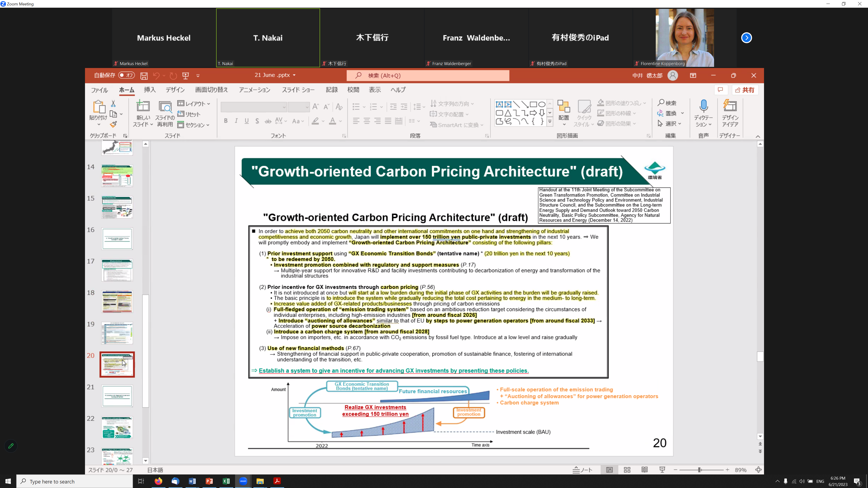The width and height of the screenshot is (868, 488).
Task: Switch to Slide Sorter view icon
Action: (x=627, y=470)
